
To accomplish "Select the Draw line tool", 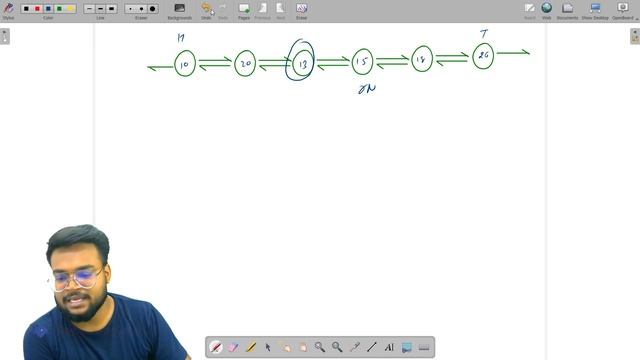I will (x=371, y=347).
